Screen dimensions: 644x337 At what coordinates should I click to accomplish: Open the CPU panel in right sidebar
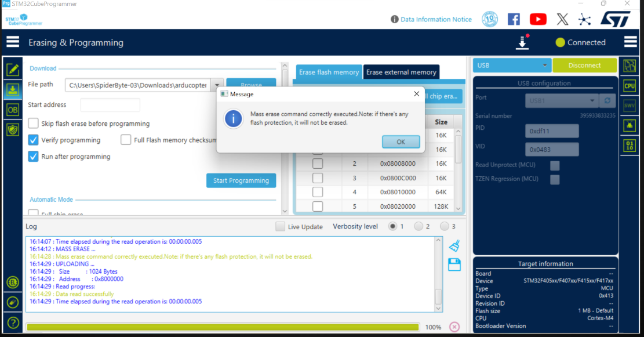[630, 86]
